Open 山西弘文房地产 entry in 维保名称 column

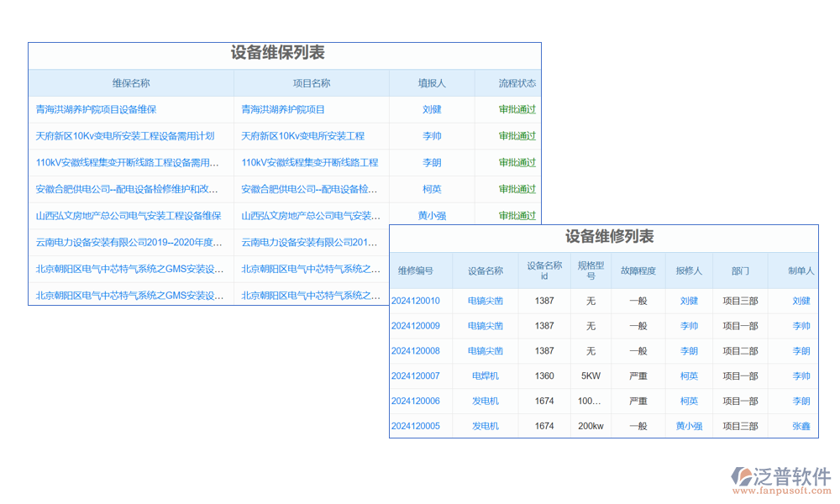129,216
